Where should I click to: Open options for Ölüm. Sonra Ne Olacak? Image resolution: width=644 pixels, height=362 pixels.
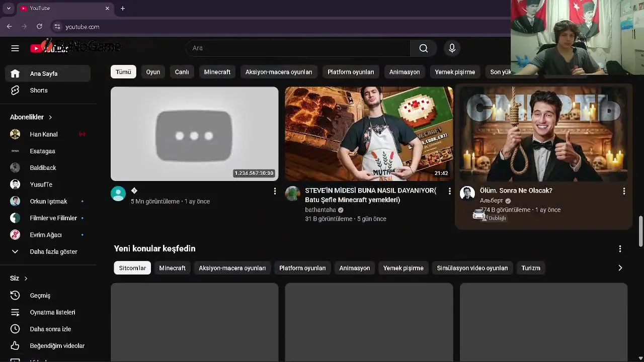pyautogui.click(x=624, y=191)
